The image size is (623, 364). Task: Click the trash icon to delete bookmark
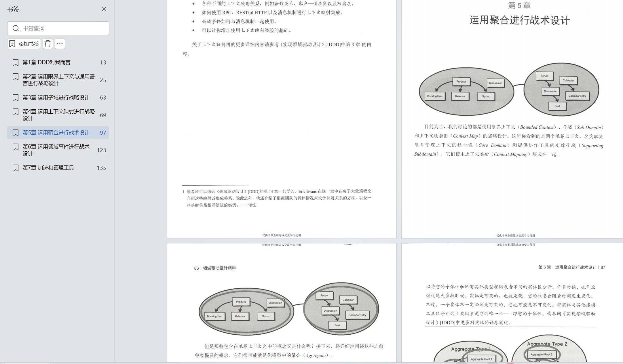(x=48, y=44)
